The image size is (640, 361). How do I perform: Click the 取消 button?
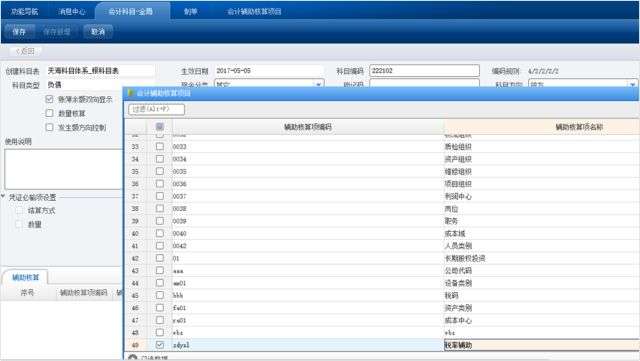98,31
